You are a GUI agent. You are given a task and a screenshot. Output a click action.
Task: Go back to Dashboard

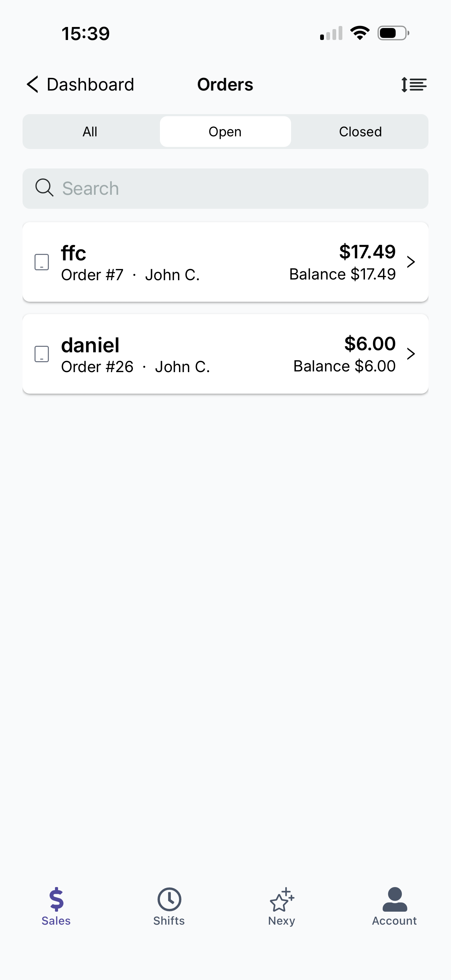coord(90,84)
